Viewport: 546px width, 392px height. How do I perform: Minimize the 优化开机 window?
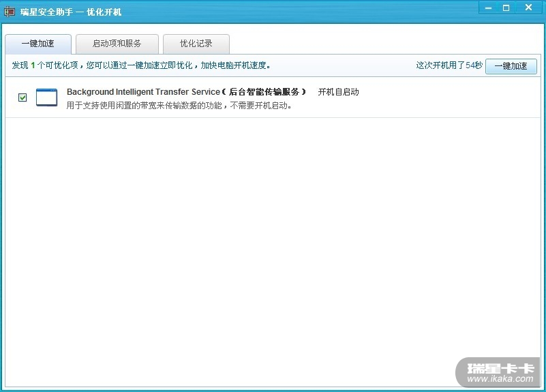[488, 7]
